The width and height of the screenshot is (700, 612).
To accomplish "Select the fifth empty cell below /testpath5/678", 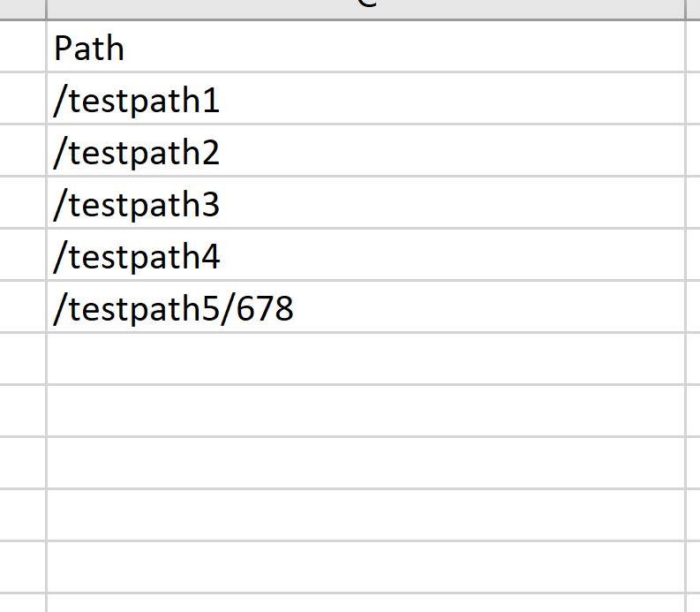I will click(365, 567).
